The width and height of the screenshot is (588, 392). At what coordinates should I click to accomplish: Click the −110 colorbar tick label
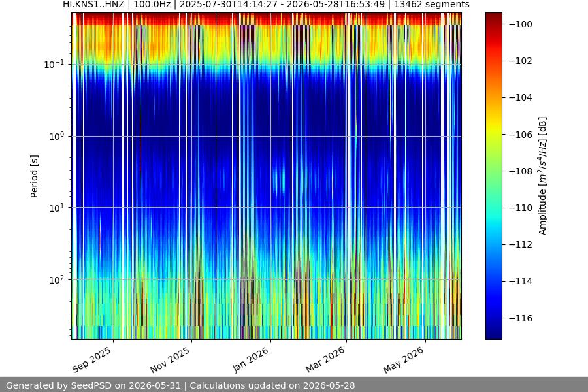(521, 208)
